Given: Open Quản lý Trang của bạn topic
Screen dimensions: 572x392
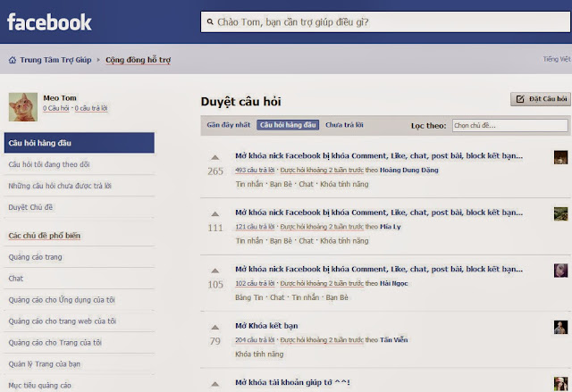Looking at the screenshot, I should (x=44, y=364).
